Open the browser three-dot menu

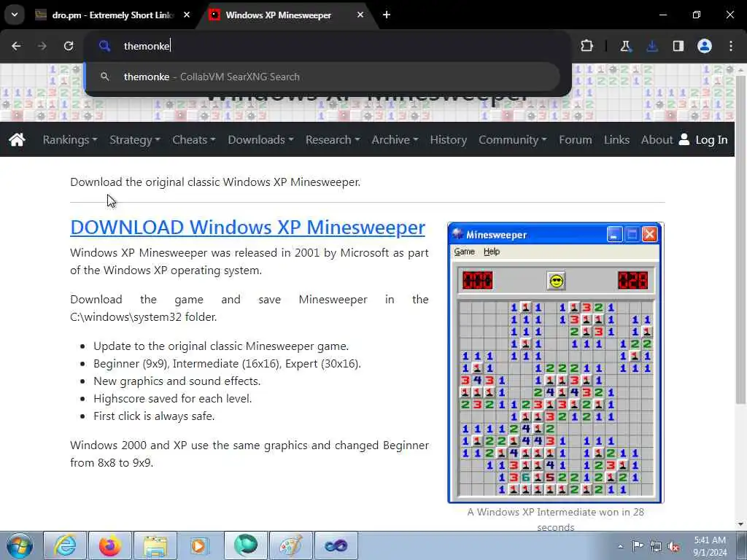click(731, 46)
